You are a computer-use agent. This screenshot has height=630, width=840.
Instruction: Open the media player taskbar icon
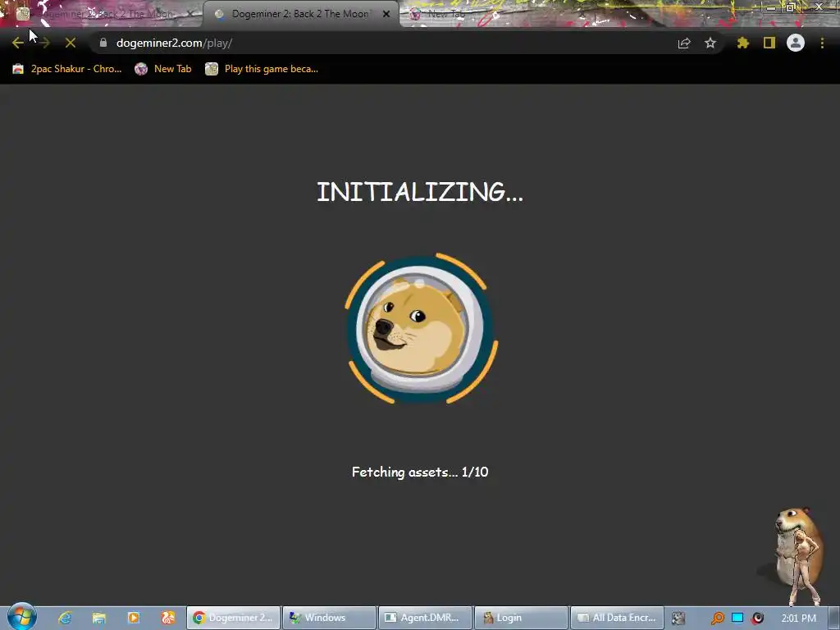pyautogui.click(x=134, y=618)
